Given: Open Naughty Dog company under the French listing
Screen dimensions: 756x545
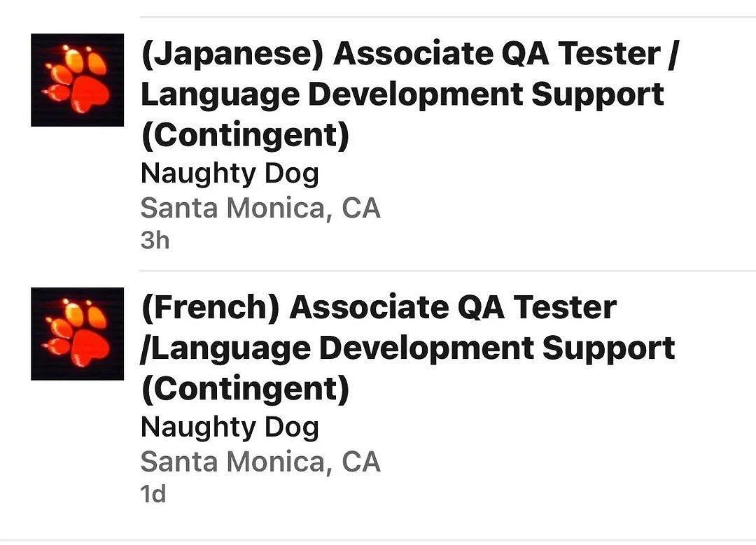Looking at the screenshot, I should (x=230, y=427).
